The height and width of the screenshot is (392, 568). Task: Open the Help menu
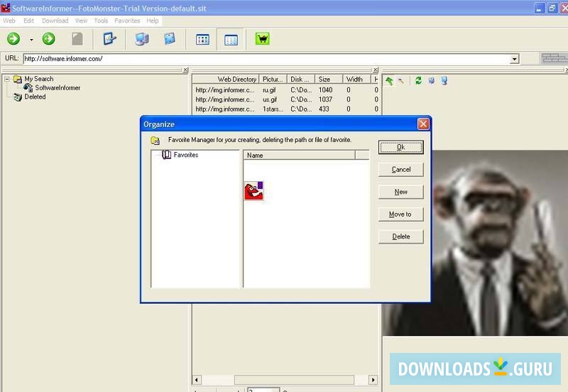[153, 21]
